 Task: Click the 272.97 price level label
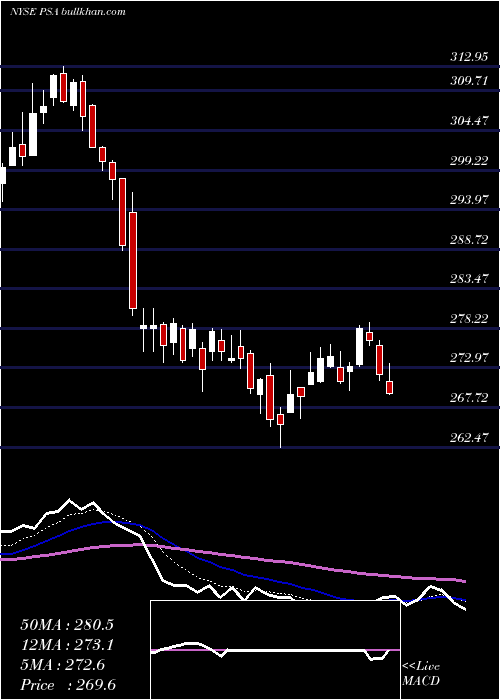(x=469, y=358)
